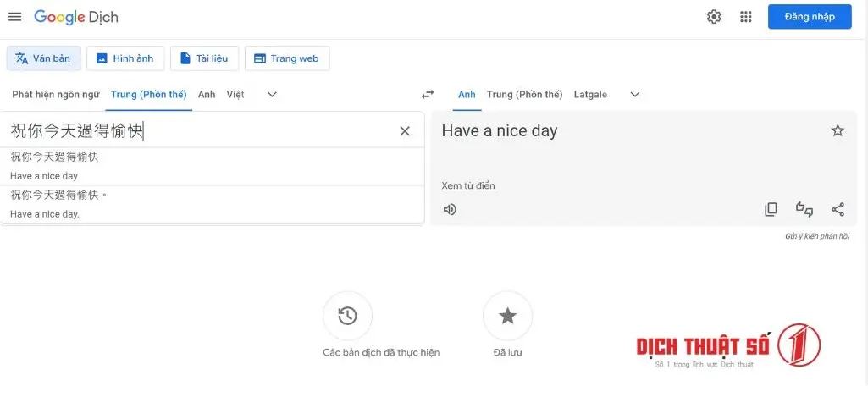The height and width of the screenshot is (397, 868).
Task: Copy the translation to clipboard
Action: 771,209
